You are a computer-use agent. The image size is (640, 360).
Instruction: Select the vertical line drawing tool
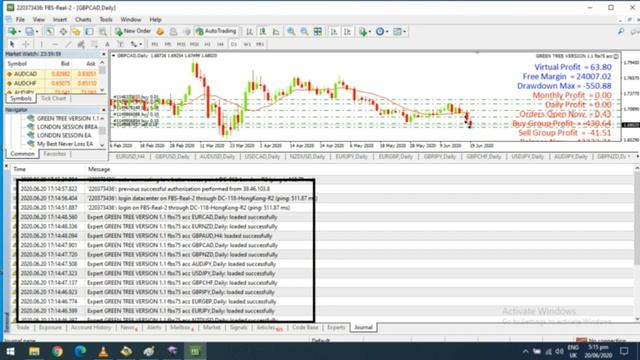coord(42,44)
